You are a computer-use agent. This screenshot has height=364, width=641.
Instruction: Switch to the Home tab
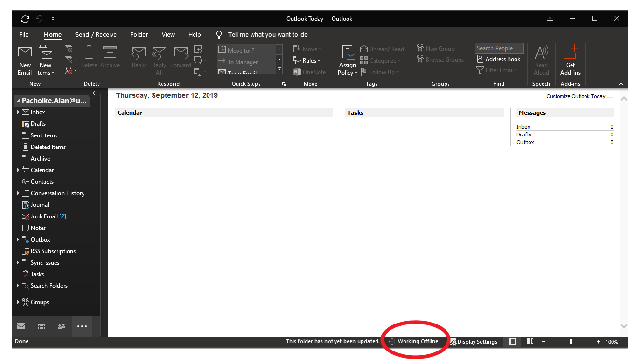click(53, 35)
